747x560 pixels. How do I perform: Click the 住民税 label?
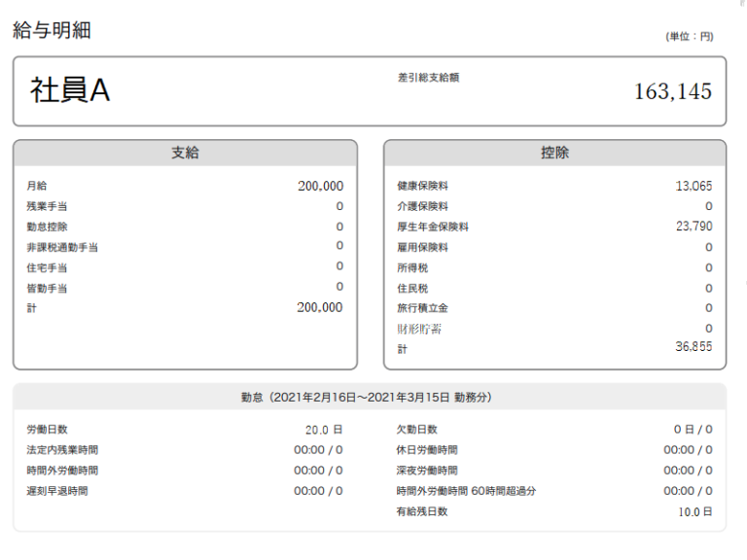(412, 288)
